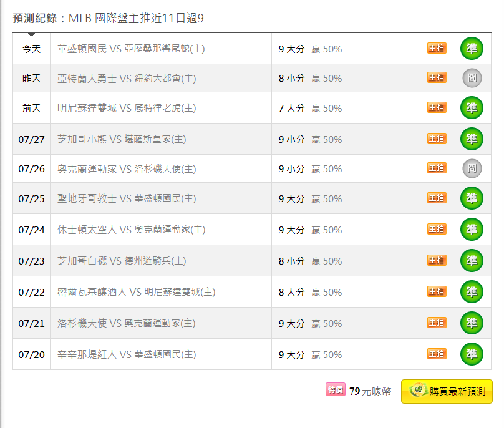The width and height of the screenshot is (504, 428).
Task: Click the green 準 icon in 07/25 row
Action: tap(472, 198)
